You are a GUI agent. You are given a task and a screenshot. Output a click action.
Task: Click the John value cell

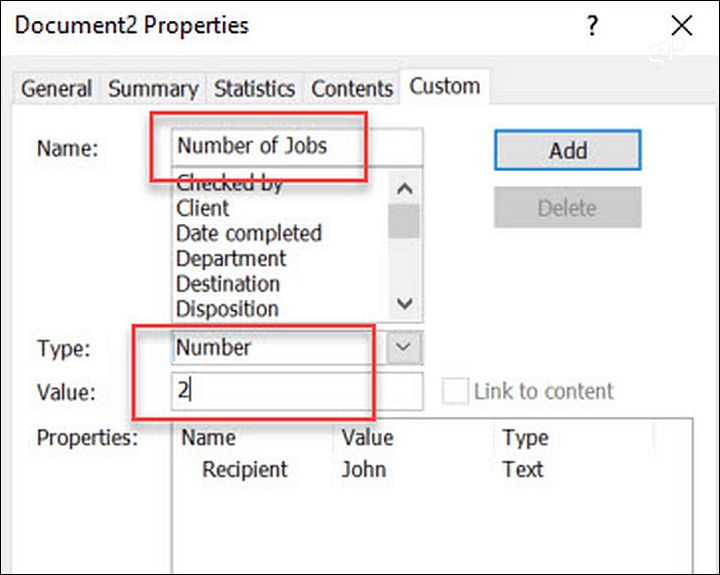[x=364, y=469]
